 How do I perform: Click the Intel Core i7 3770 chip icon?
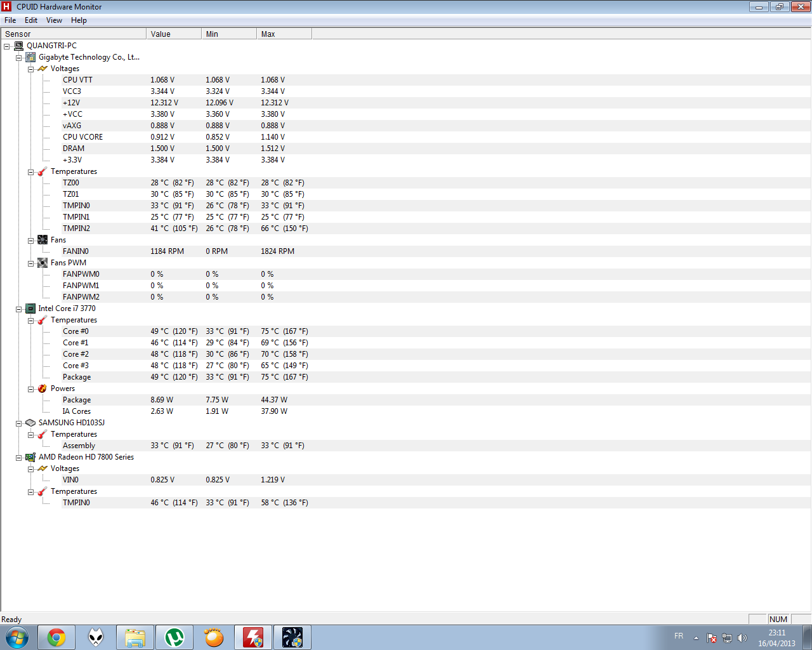[30, 308]
